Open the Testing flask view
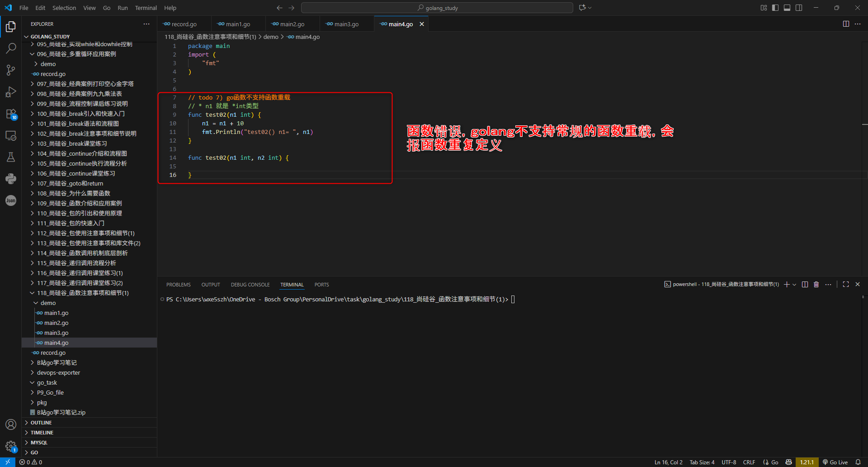The height and width of the screenshot is (467, 868). [11, 157]
